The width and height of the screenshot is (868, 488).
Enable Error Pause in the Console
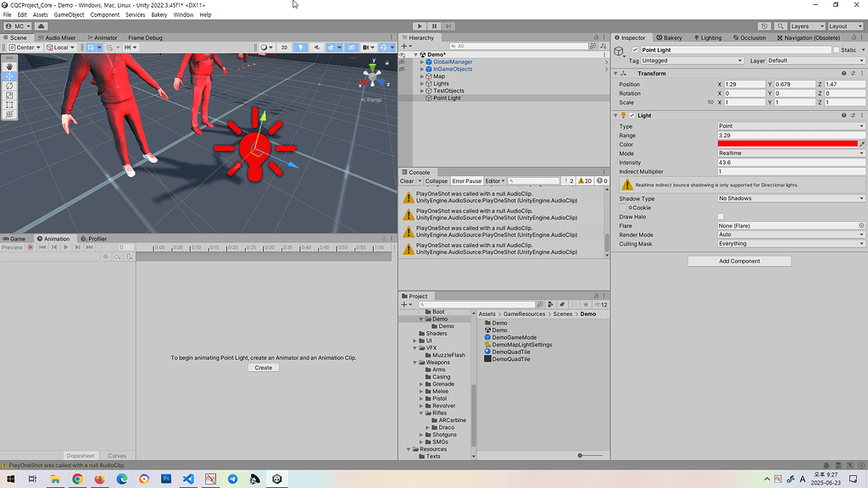click(x=467, y=180)
